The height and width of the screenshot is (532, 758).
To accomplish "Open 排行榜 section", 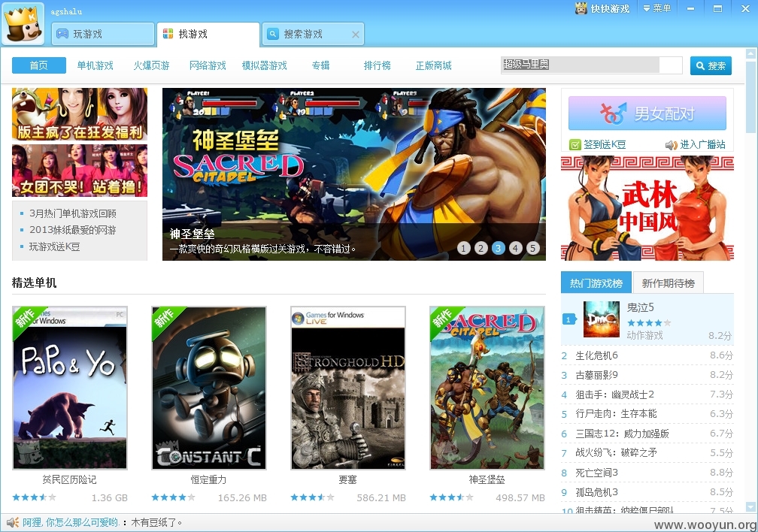I will coord(377,65).
